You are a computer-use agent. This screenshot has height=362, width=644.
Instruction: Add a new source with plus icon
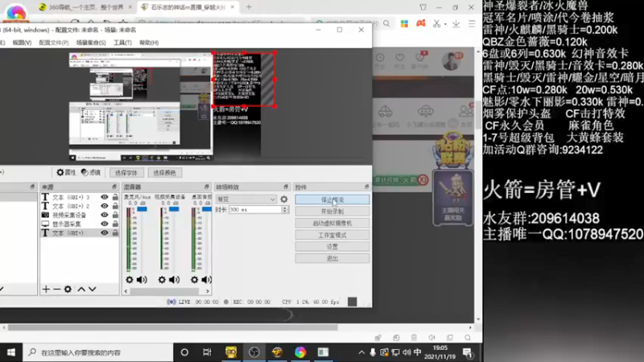(46, 289)
